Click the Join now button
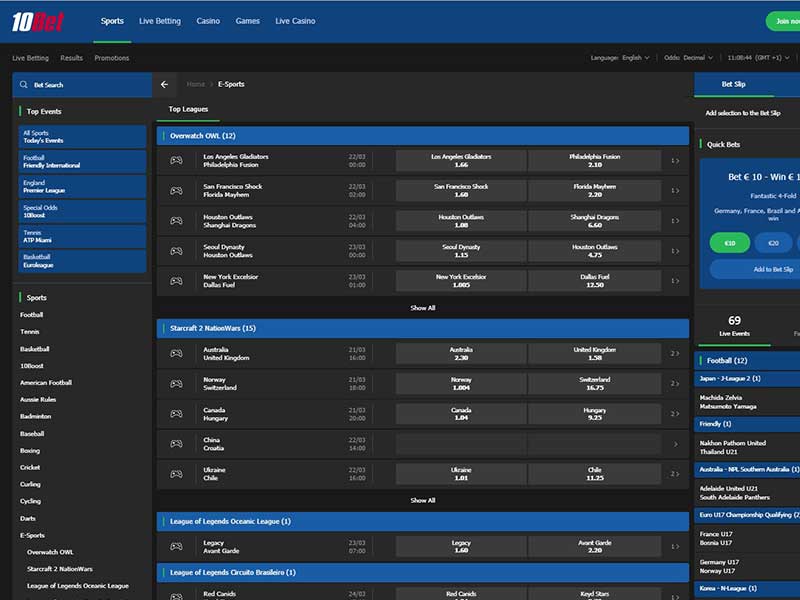 [x=784, y=21]
